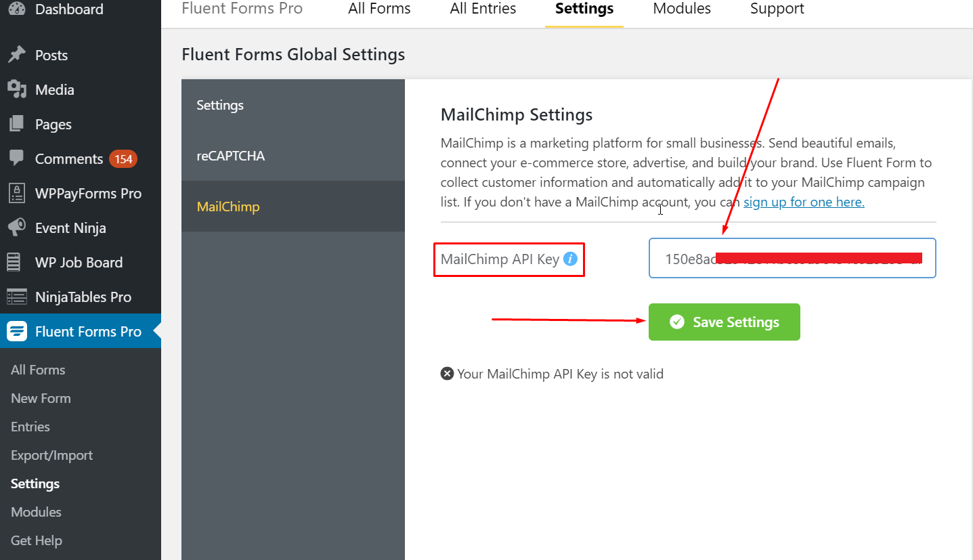Click the WP Job Board icon
Viewport: 973px width, 560px height.
coord(14,262)
